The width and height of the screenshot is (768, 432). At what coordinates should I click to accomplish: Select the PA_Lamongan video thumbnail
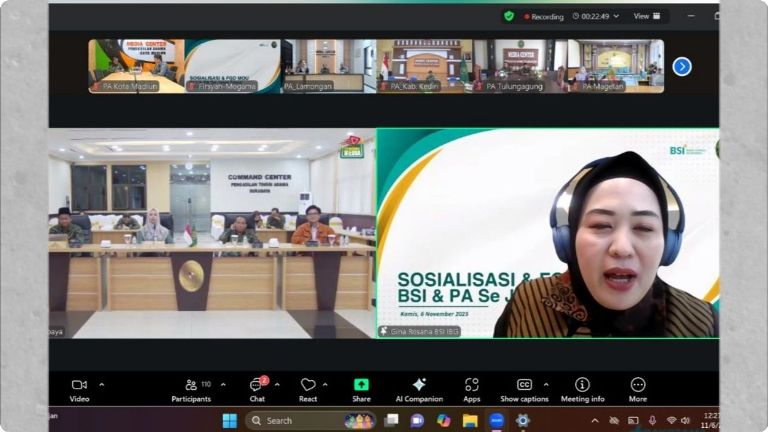tap(327, 65)
